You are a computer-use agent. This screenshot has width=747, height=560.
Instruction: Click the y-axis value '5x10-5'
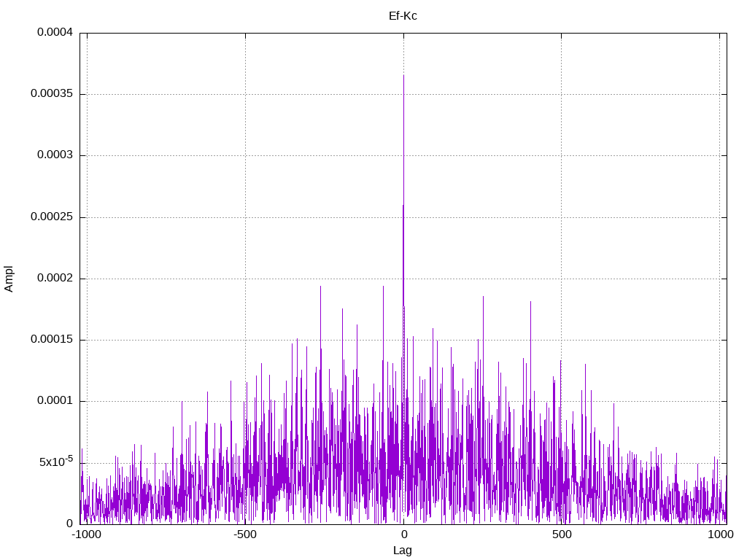coord(56,462)
